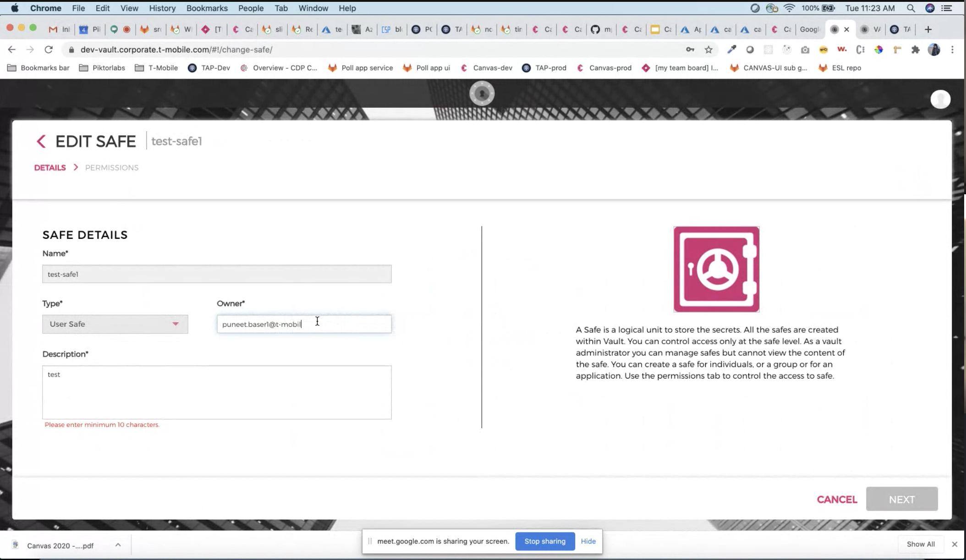The height and width of the screenshot is (560, 966).
Task: Click Show All downloads button
Action: (921, 544)
